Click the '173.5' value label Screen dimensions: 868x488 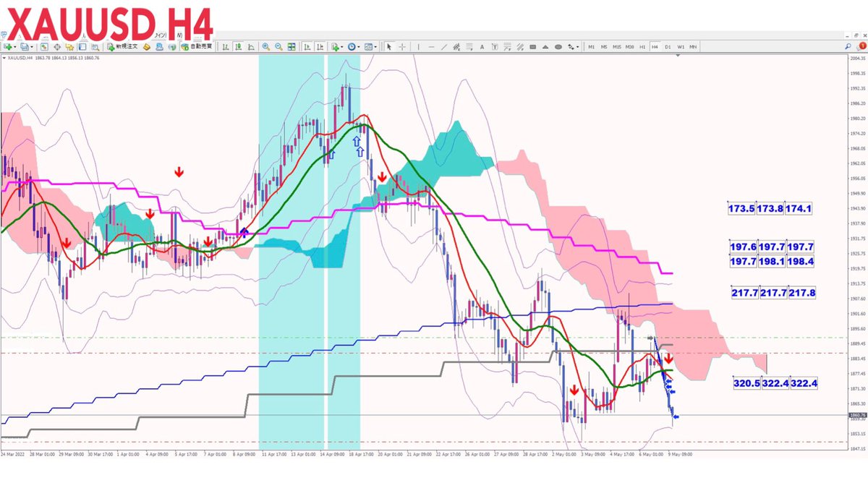[741, 208]
